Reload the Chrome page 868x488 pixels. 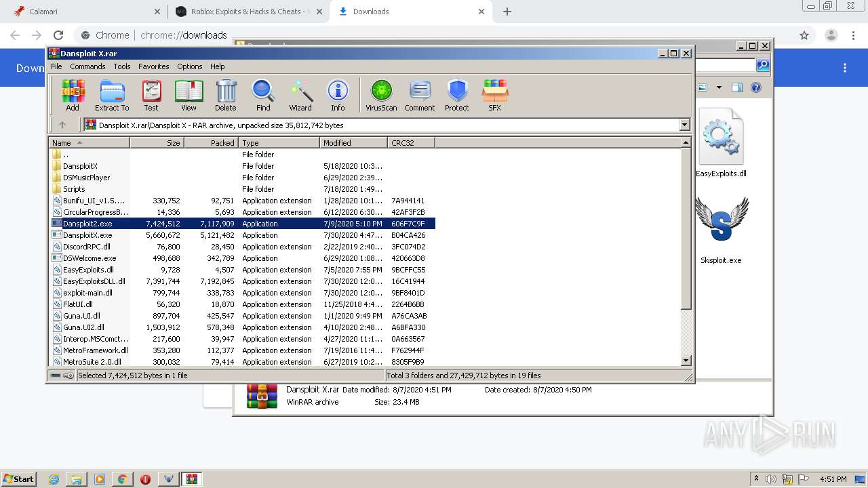point(58,35)
